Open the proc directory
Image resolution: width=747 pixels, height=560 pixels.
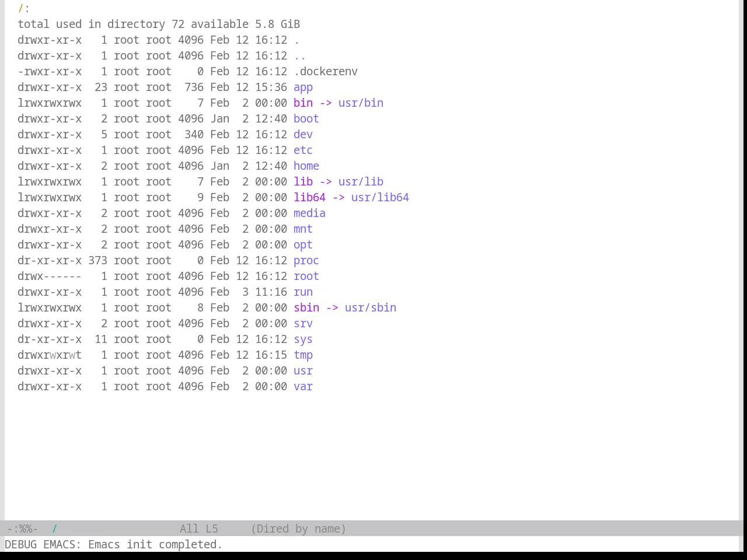click(306, 261)
